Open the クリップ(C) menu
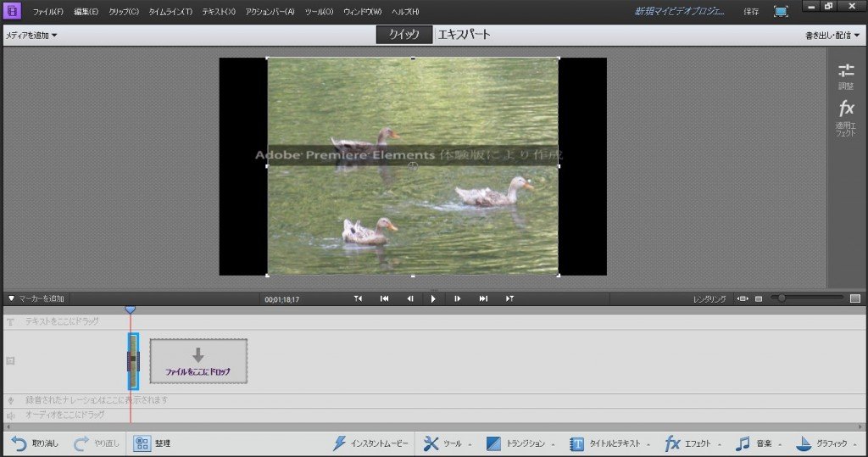 pyautogui.click(x=124, y=12)
